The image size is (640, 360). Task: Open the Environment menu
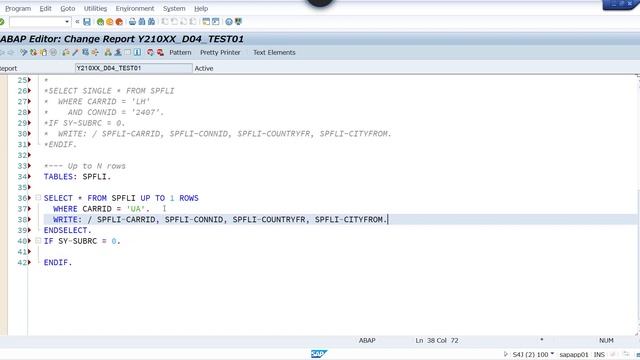pyautogui.click(x=135, y=8)
